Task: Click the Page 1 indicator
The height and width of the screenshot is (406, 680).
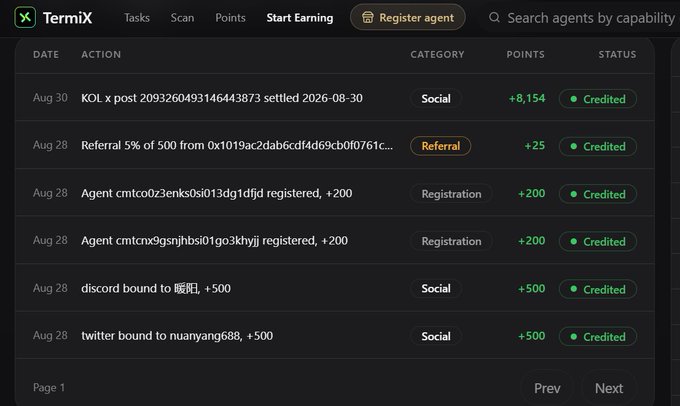Action: (x=49, y=387)
